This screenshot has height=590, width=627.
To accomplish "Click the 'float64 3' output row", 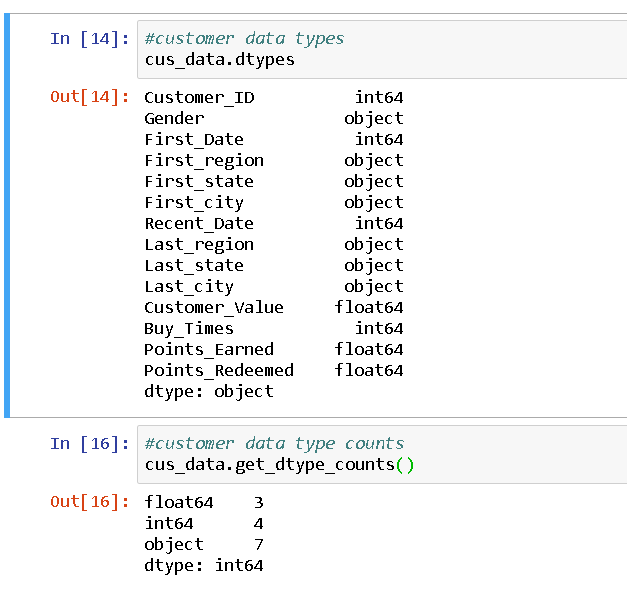I will [x=204, y=503].
